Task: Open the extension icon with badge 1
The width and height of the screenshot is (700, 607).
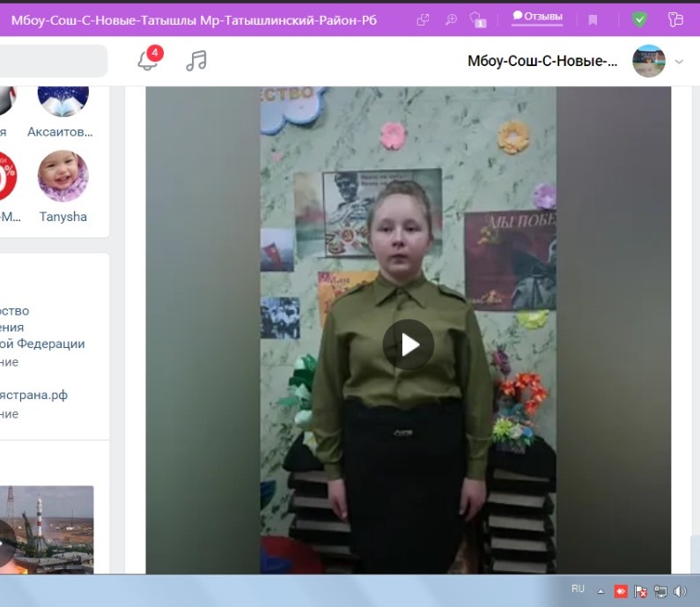Action: [478, 19]
